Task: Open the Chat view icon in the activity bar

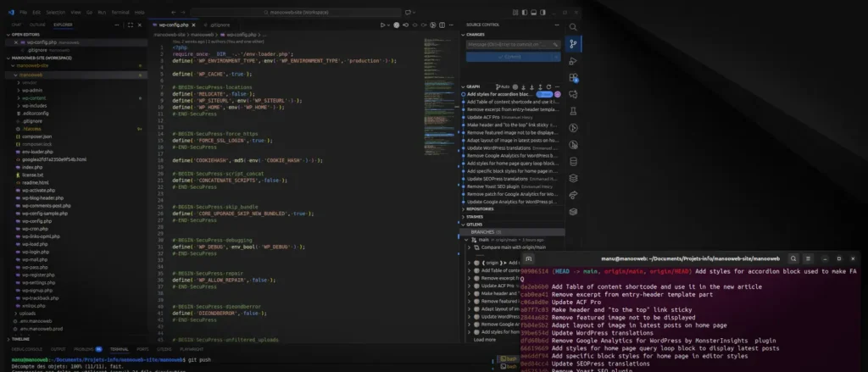Action: [x=573, y=95]
